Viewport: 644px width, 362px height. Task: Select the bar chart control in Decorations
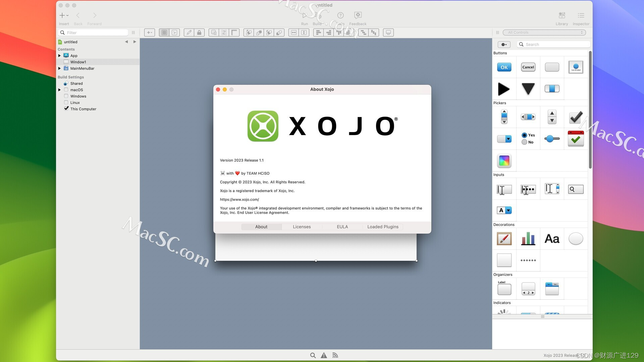point(528,239)
